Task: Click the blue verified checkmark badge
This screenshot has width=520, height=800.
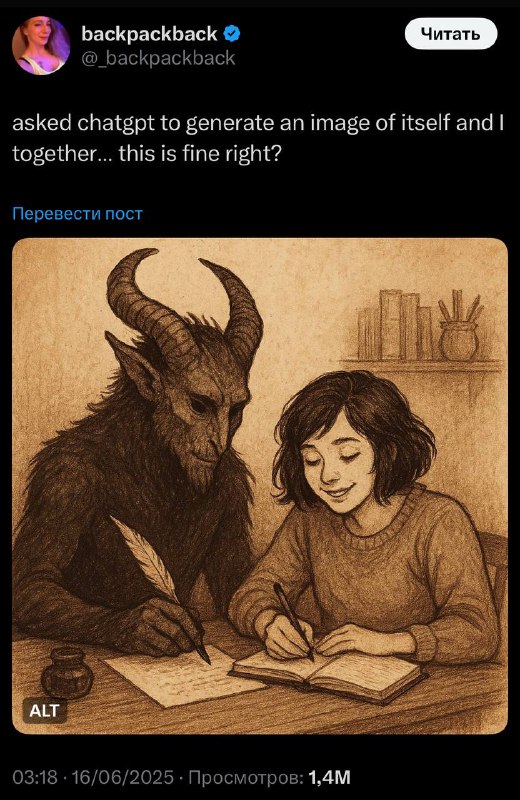Action: pos(233,34)
